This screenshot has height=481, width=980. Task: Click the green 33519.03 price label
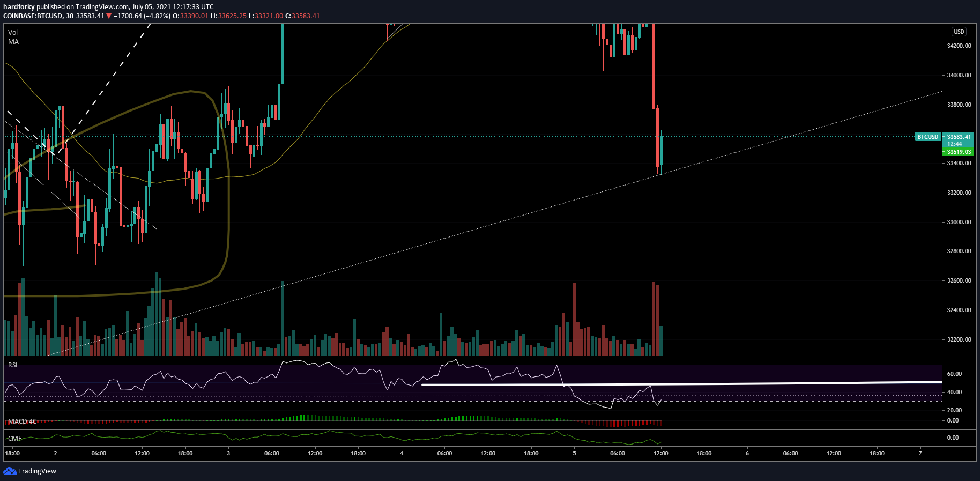point(959,152)
